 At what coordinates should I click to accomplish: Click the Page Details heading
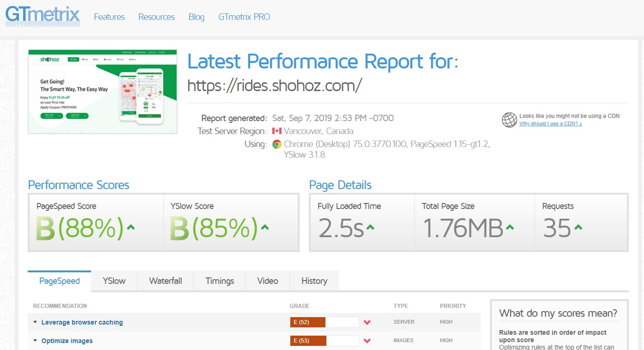point(340,185)
